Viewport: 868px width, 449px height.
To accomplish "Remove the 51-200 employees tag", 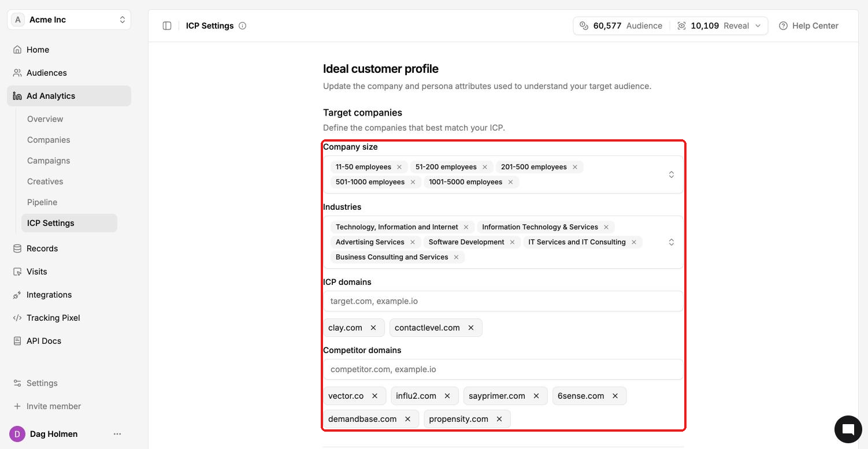I will pos(485,167).
